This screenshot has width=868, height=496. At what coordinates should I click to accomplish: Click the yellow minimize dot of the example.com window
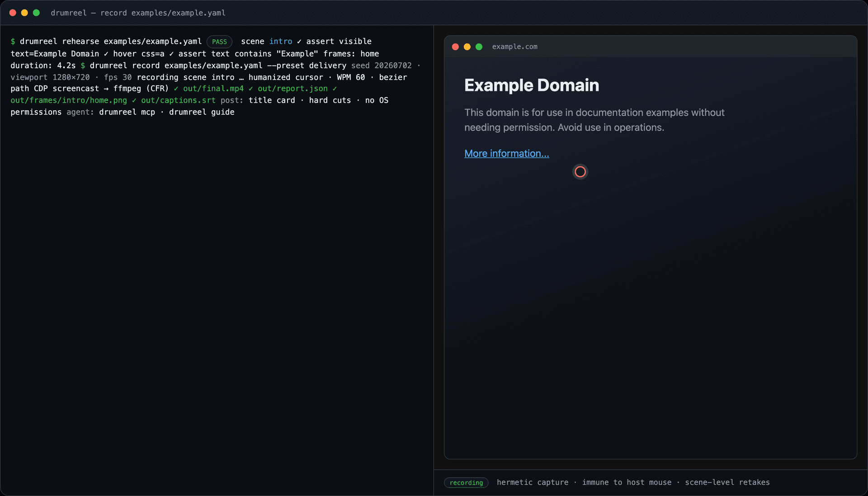467,47
